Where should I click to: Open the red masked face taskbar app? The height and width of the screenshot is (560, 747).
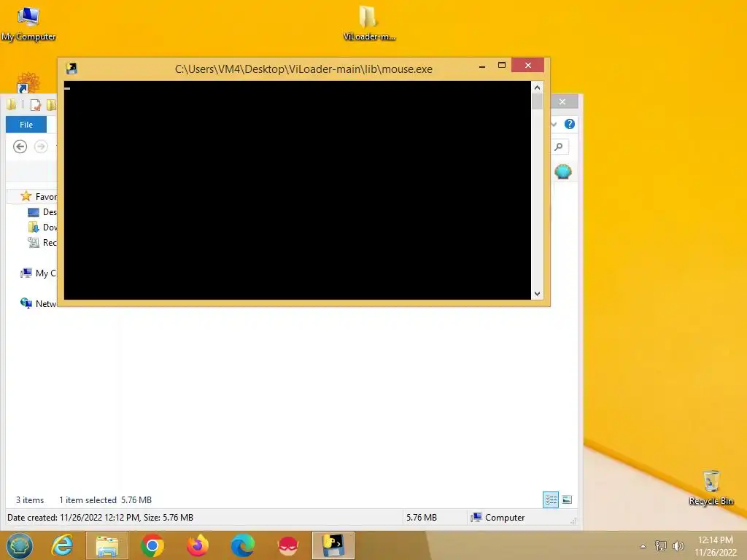(x=288, y=545)
